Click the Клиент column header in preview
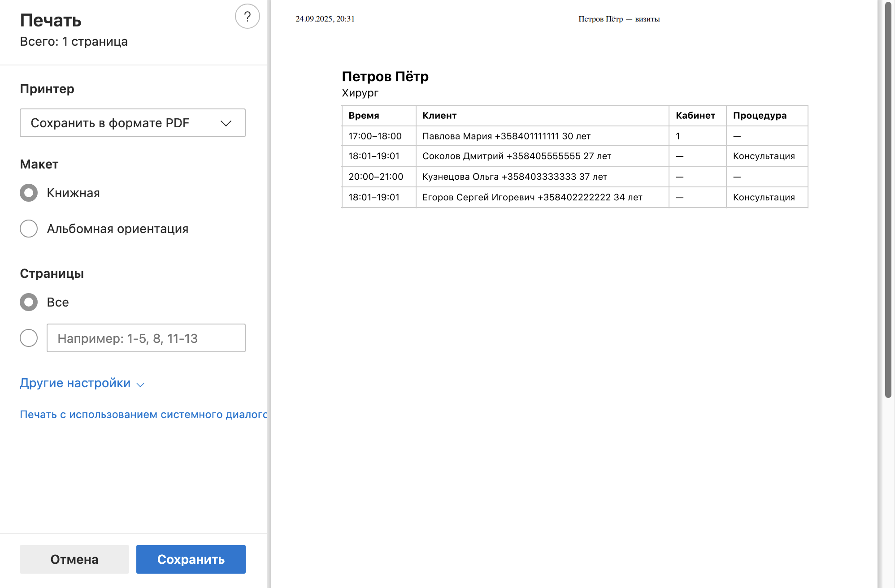 439,116
